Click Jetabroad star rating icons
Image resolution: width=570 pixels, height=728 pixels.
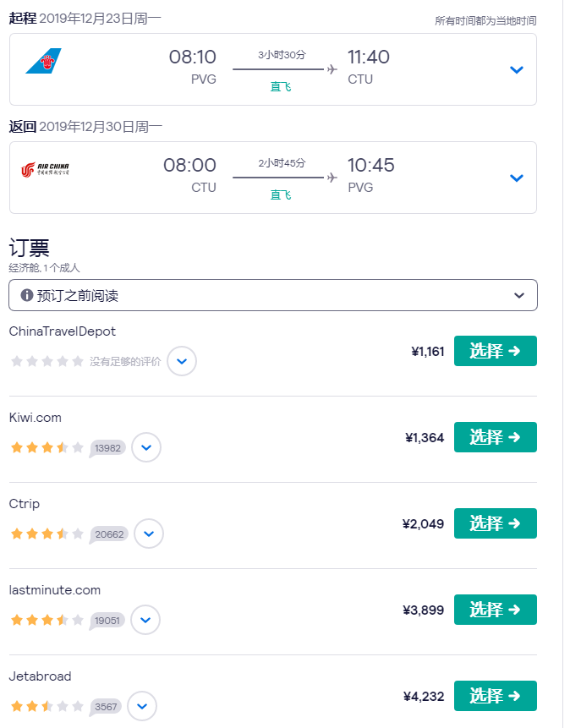pyautogui.click(x=47, y=706)
